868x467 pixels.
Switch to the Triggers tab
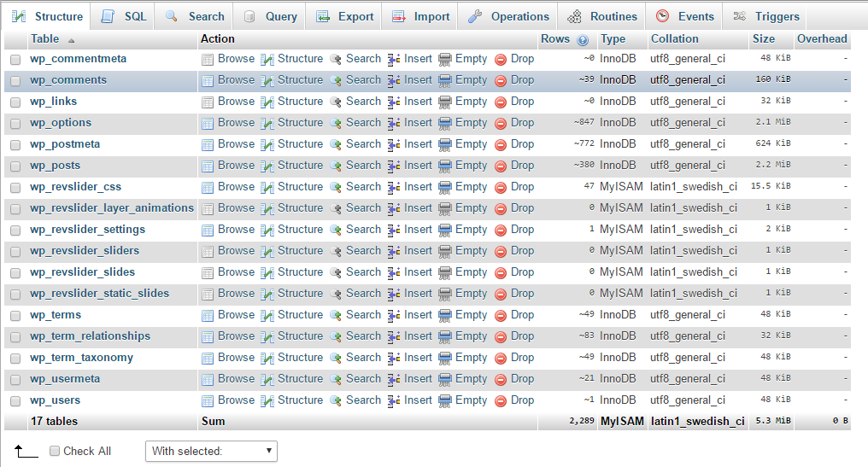tap(766, 16)
